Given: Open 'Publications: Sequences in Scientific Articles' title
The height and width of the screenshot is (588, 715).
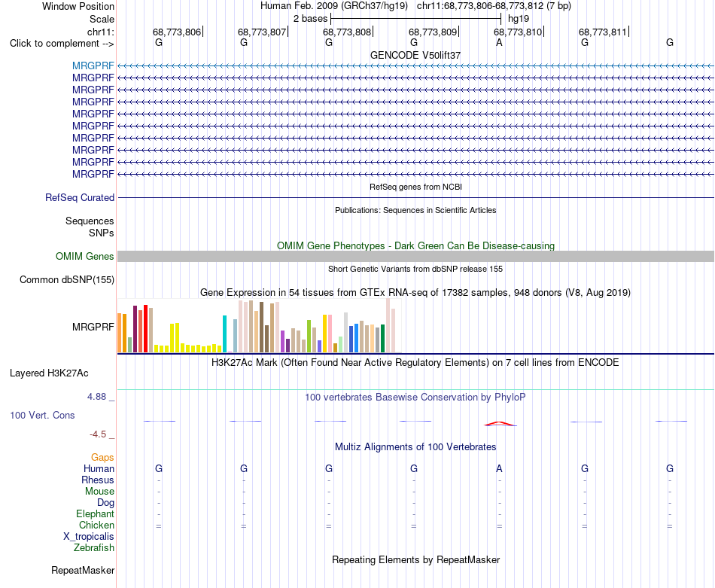Looking at the screenshot, I should (x=415, y=210).
